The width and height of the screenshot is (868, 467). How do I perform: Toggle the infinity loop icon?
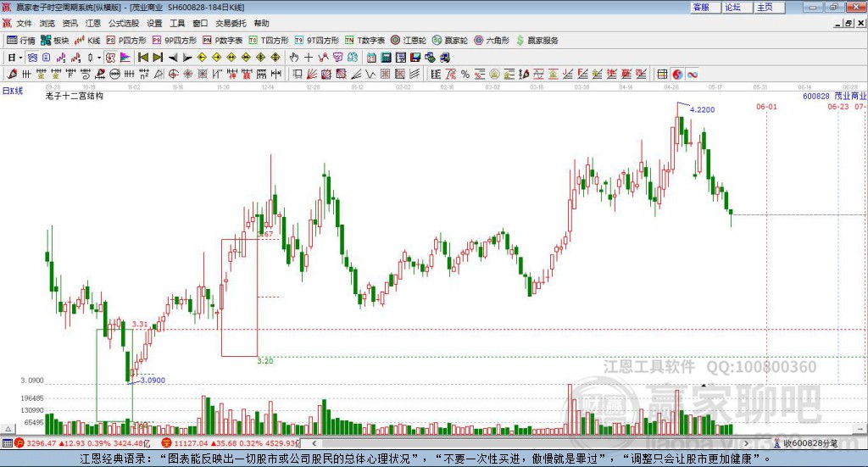point(693,74)
